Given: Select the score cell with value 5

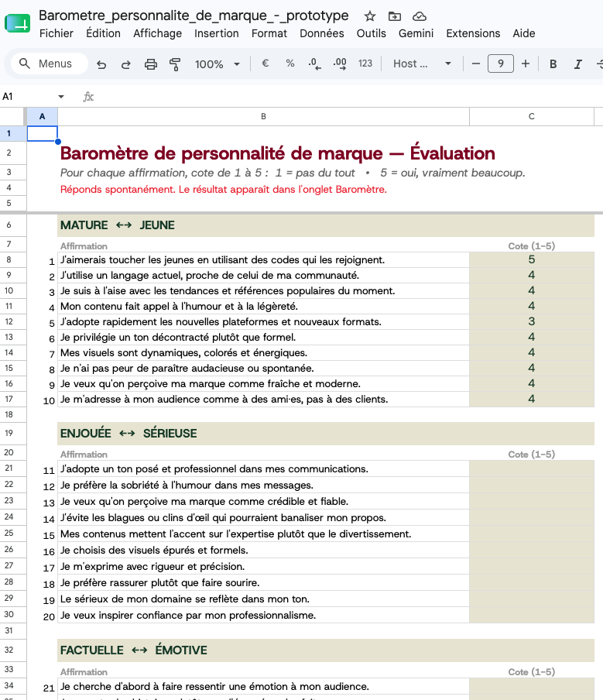Looking at the screenshot, I should pyautogui.click(x=532, y=260).
